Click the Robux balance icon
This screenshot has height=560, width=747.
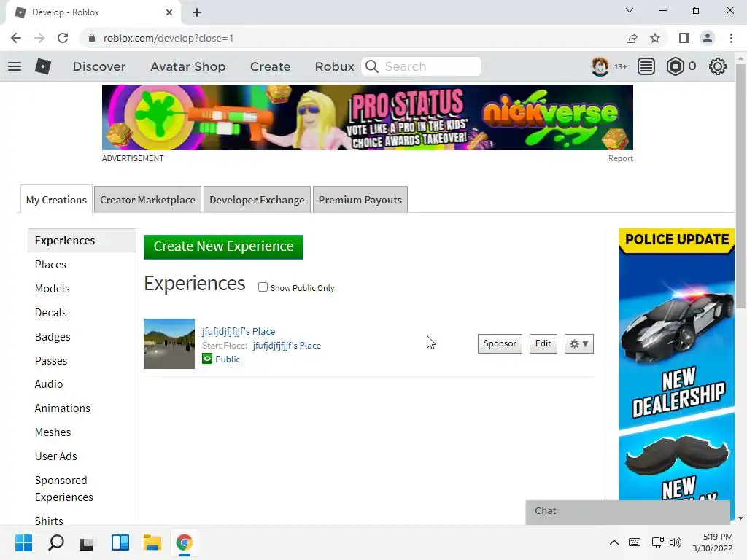tap(675, 66)
